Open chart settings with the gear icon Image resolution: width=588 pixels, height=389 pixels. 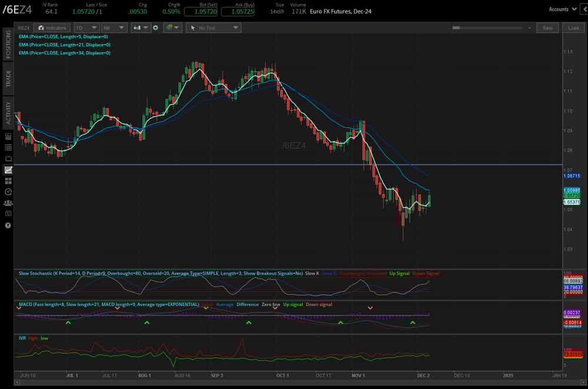click(x=155, y=27)
